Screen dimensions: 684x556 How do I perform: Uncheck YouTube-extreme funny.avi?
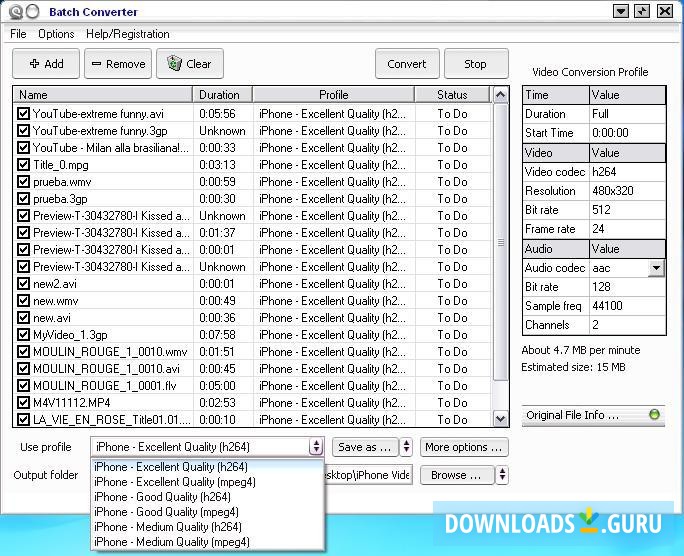23,114
